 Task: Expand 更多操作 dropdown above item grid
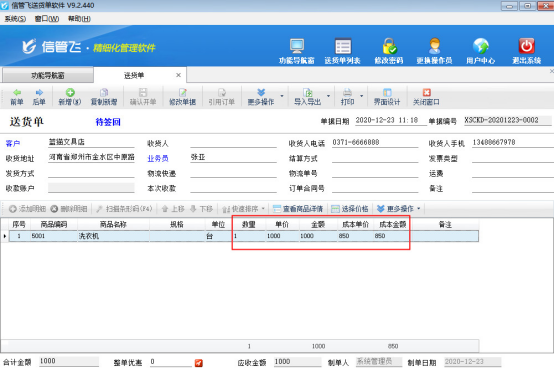(x=418, y=208)
